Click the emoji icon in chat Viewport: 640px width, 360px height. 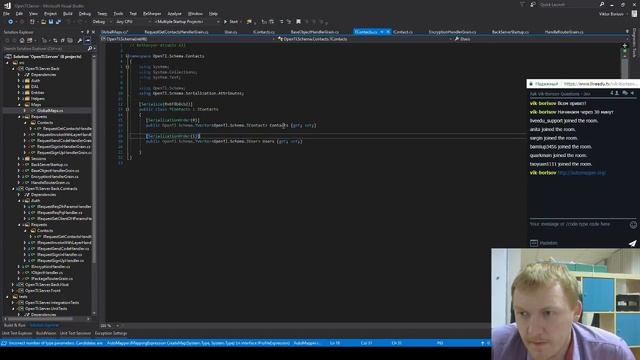point(633,224)
